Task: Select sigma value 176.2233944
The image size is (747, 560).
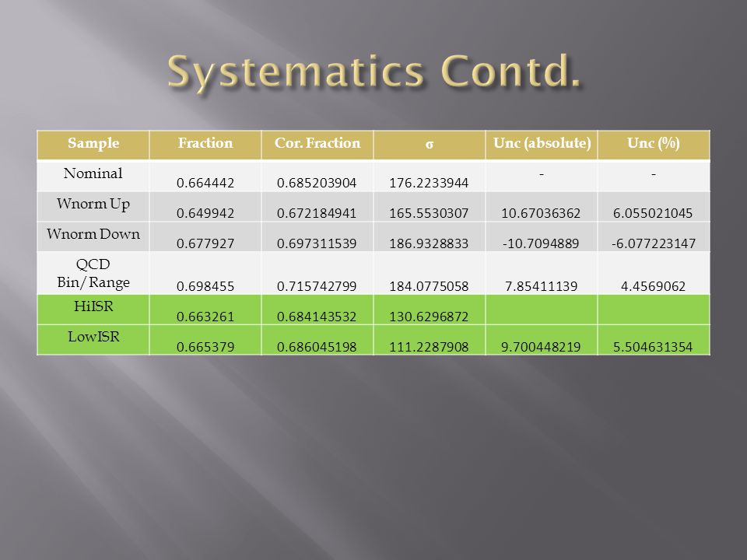Action: coord(429,183)
